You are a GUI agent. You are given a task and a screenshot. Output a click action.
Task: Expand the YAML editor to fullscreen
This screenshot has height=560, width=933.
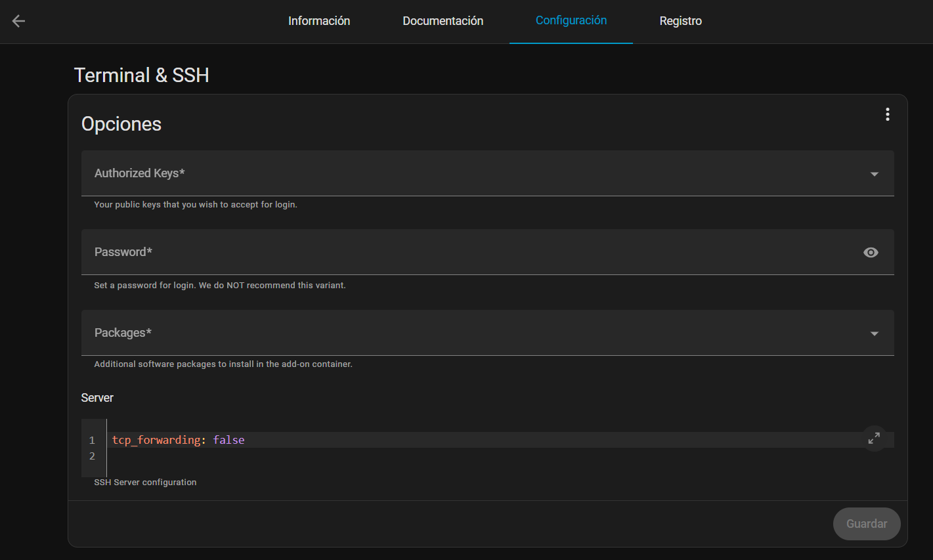click(x=873, y=438)
